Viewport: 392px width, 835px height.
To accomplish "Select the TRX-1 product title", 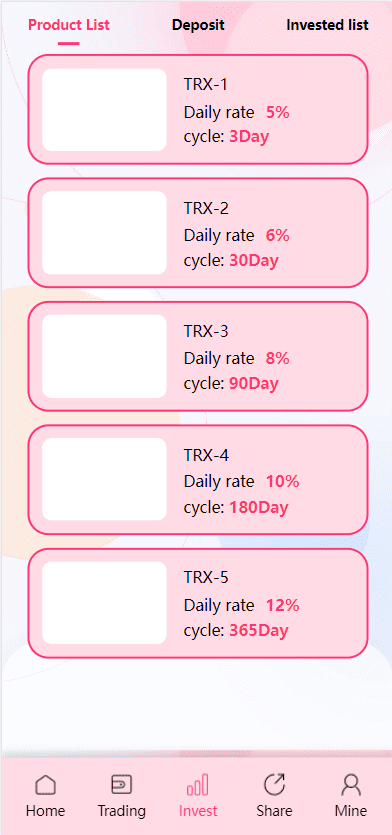I will [206, 85].
